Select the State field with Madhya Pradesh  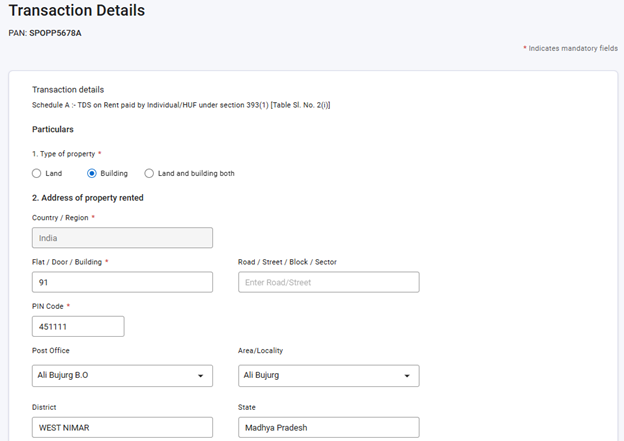(328, 428)
